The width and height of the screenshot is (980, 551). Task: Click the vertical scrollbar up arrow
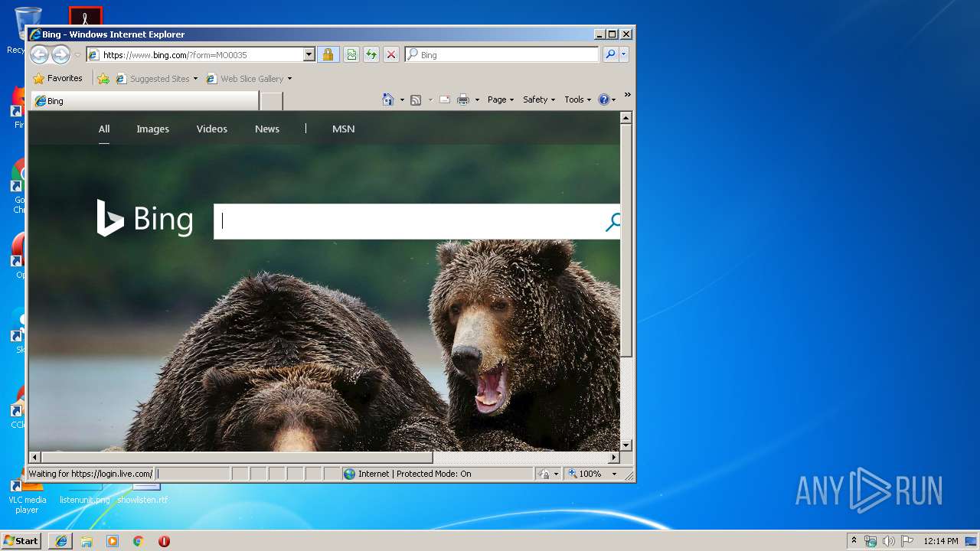coord(626,119)
